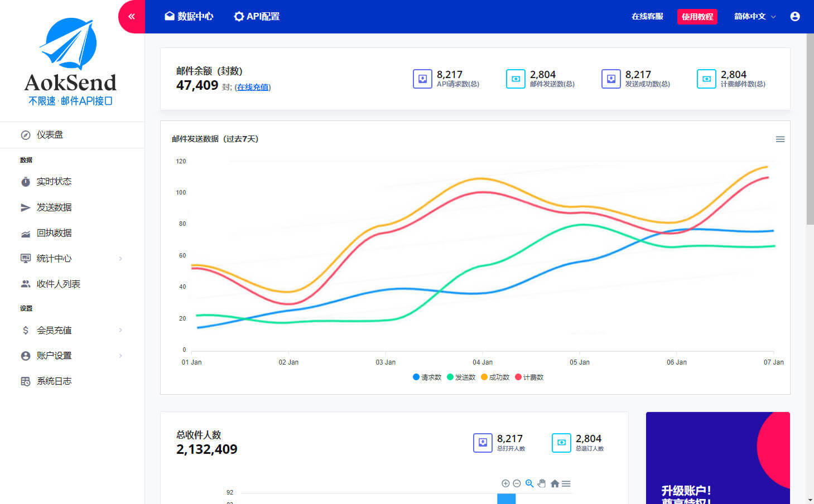Activate the hand panning tool
Viewport: 814px width, 504px height.
[541, 483]
